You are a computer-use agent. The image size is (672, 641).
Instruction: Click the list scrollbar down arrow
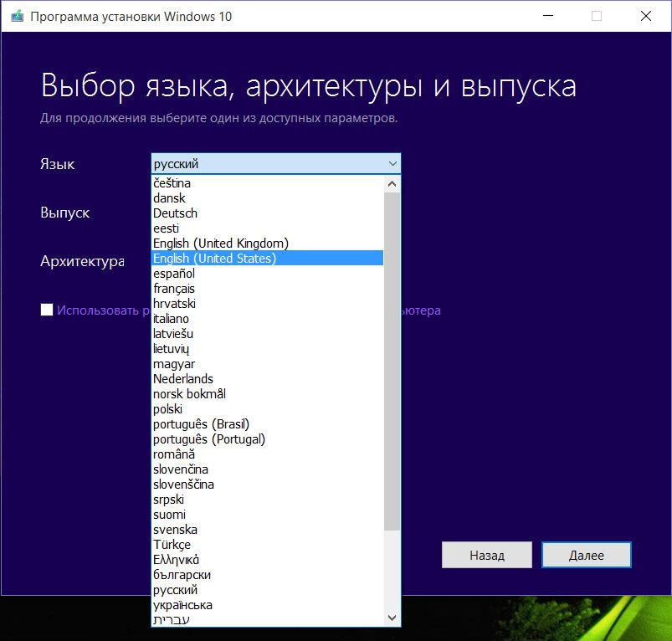[392, 618]
